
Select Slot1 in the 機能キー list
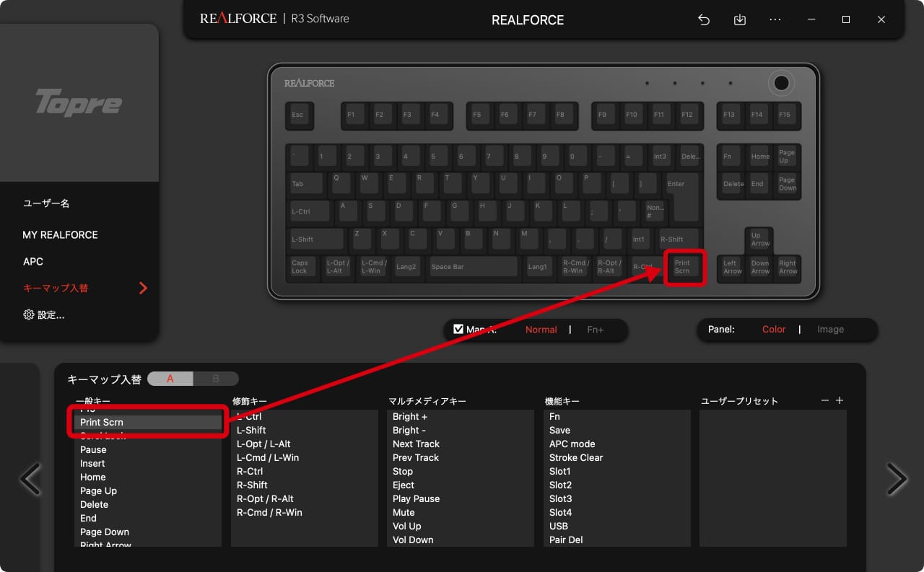617,471
